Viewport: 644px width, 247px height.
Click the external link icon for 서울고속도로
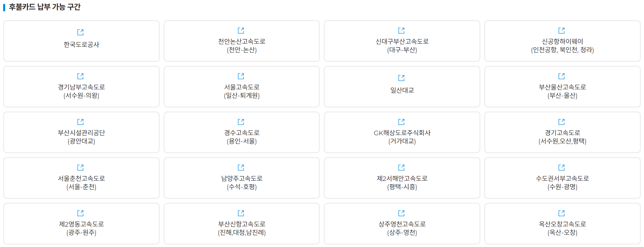pos(241,76)
